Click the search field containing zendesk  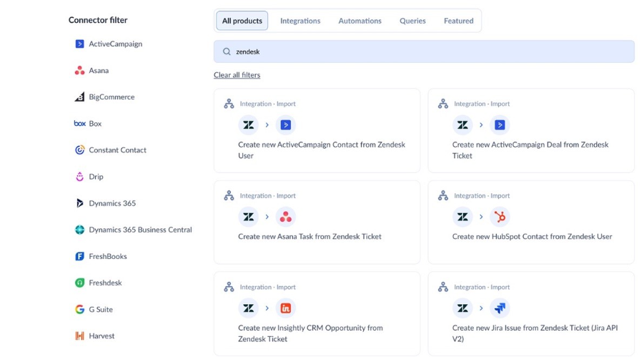pos(424,52)
